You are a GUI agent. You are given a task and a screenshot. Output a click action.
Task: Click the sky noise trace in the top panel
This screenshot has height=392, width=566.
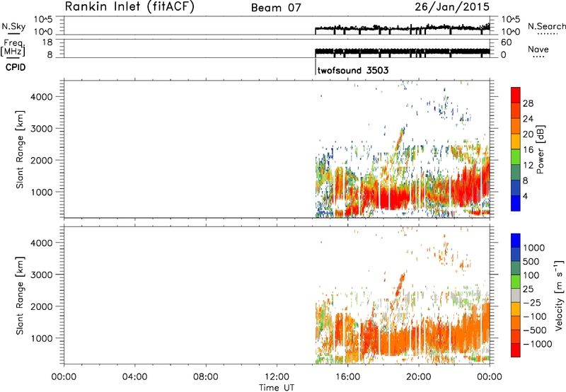coord(402,28)
